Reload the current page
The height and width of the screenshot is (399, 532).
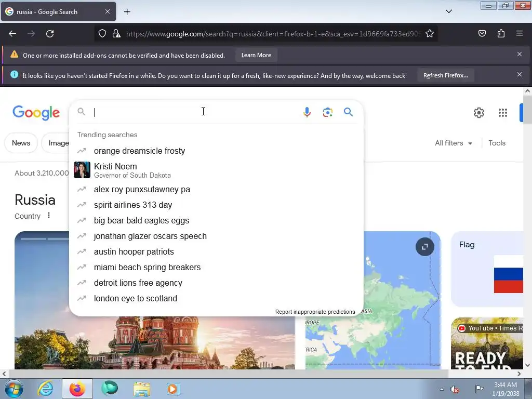point(50,34)
